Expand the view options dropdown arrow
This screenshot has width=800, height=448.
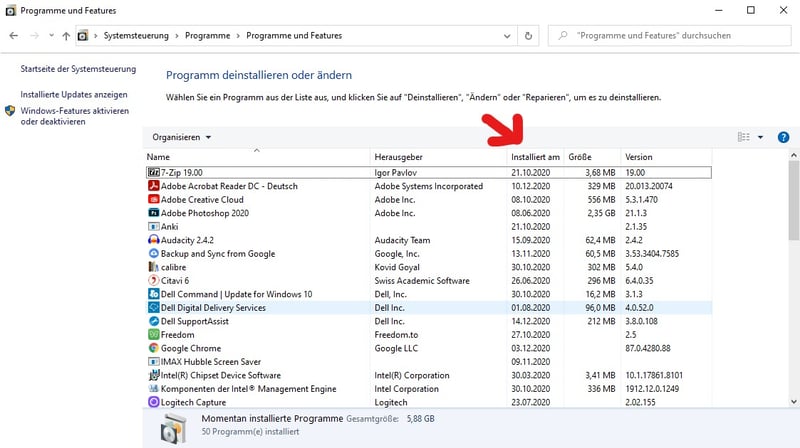point(760,137)
